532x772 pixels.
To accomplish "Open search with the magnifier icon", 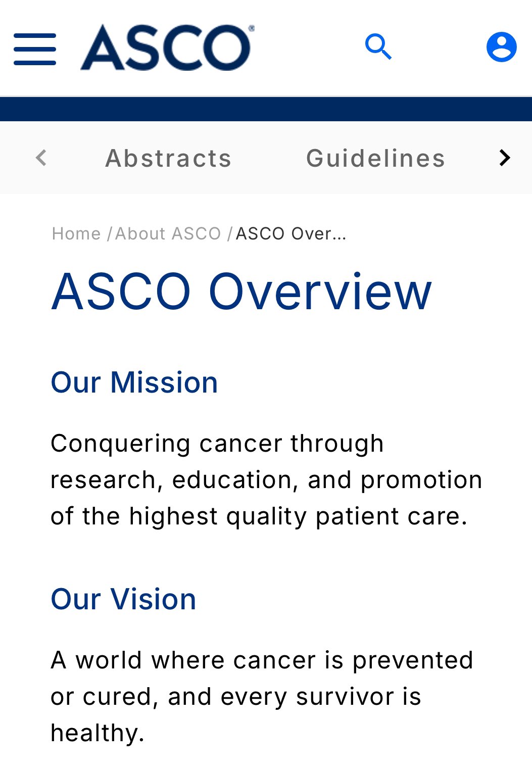I will click(x=378, y=47).
